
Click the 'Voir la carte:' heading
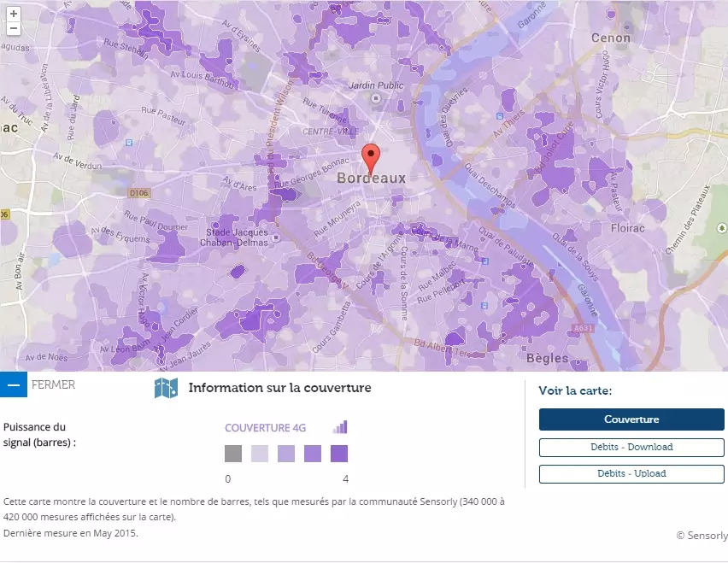coord(575,390)
